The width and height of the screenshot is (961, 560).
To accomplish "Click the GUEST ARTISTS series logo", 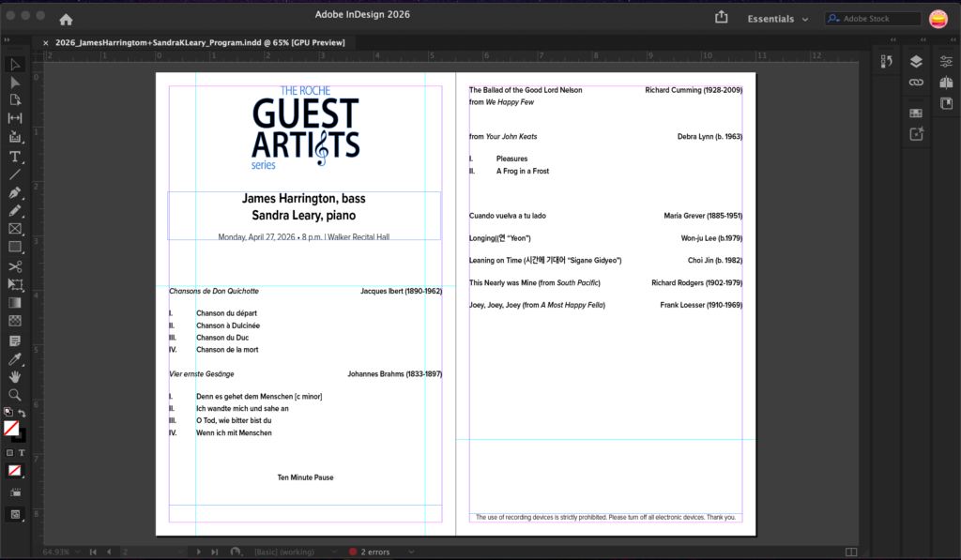I will pyautogui.click(x=306, y=128).
